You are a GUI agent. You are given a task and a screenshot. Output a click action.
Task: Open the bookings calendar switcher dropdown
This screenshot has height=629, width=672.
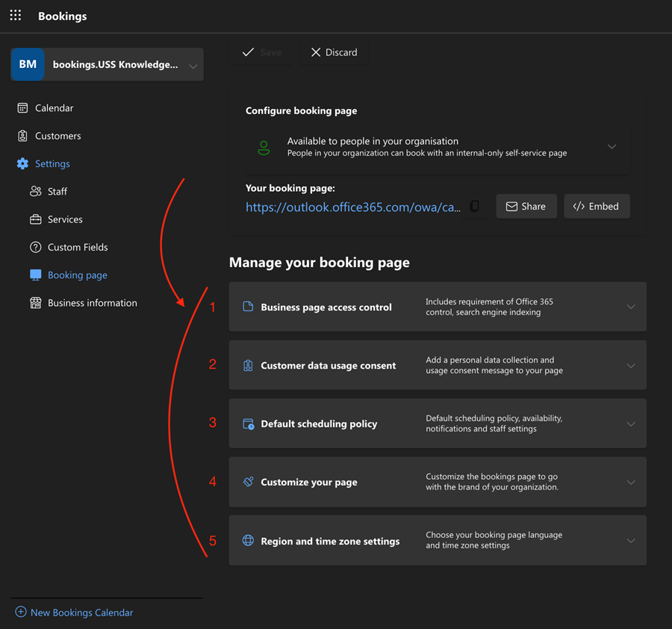193,66
